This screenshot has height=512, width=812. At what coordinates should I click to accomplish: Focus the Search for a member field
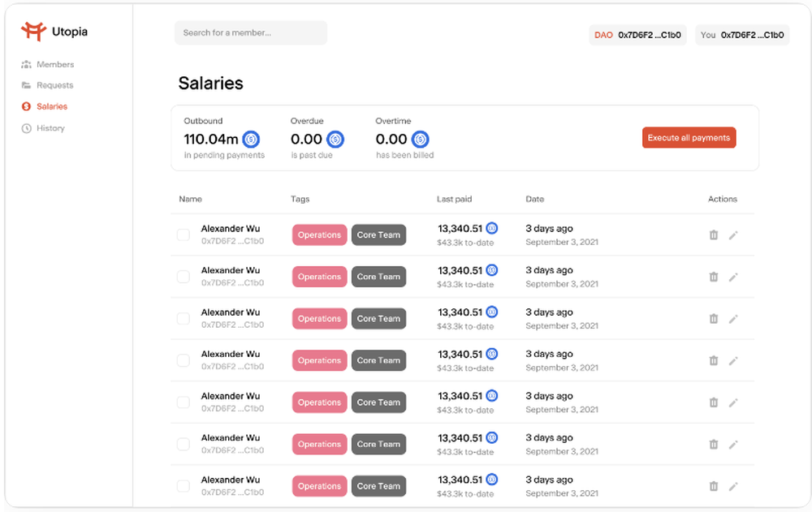[250, 33]
